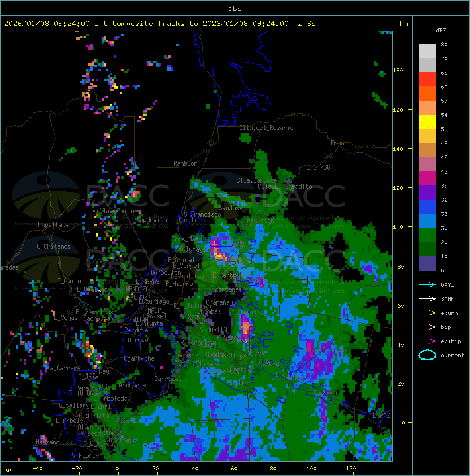This screenshot has width=470, height=476.
Task: Click the 'dBZ' title at the top
Action: [x=235, y=8]
